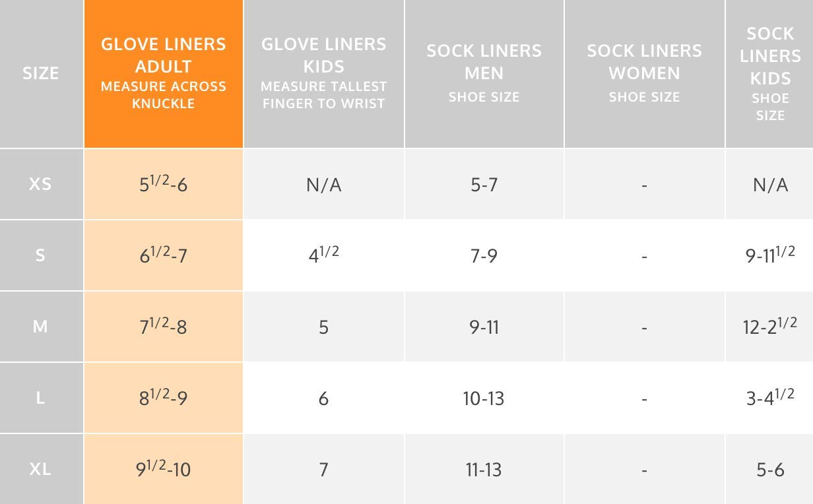This screenshot has height=504, width=813.
Task: Click the adult glove XS measurement cell
Action: pyautogui.click(x=163, y=184)
